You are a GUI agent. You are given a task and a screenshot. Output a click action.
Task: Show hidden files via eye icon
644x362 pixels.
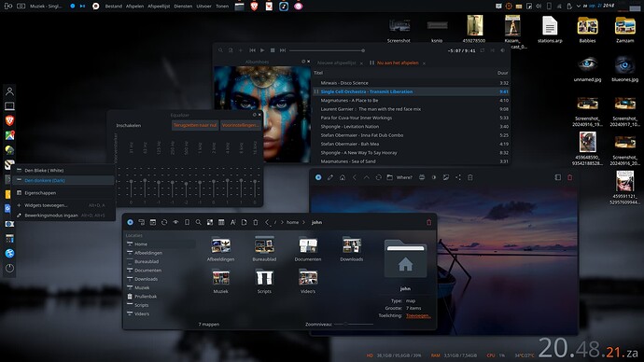pos(175,222)
